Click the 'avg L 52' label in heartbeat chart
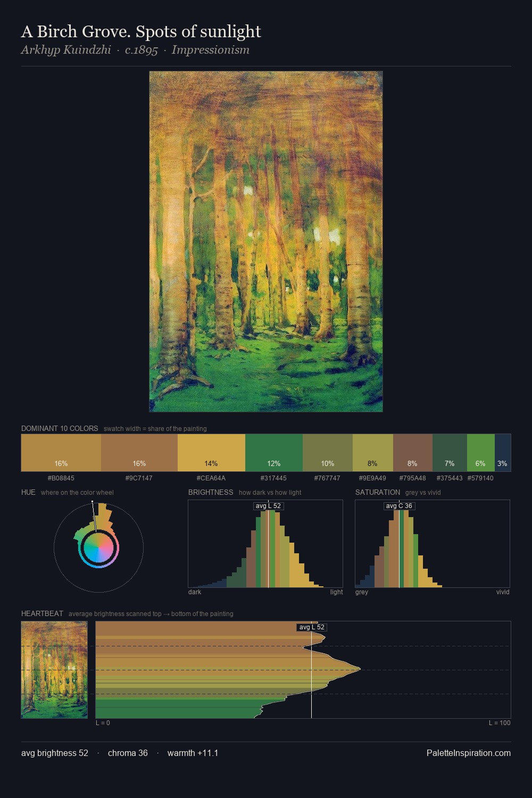This screenshot has height=798, width=532. 312,627
